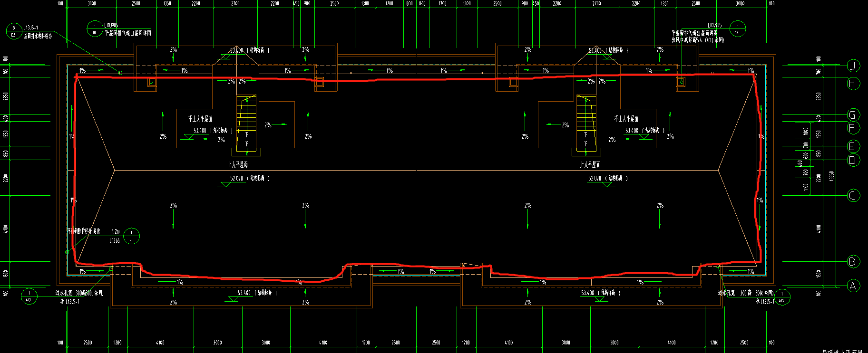The width and height of the screenshot is (868, 353).
Task: Click the grid axis bubble F
Action: [x=854, y=128]
